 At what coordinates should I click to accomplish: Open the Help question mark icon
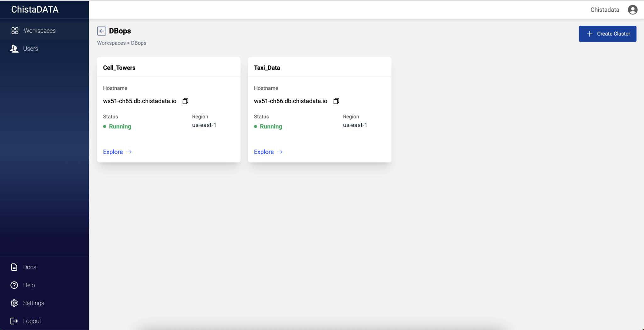tap(14, 285)
